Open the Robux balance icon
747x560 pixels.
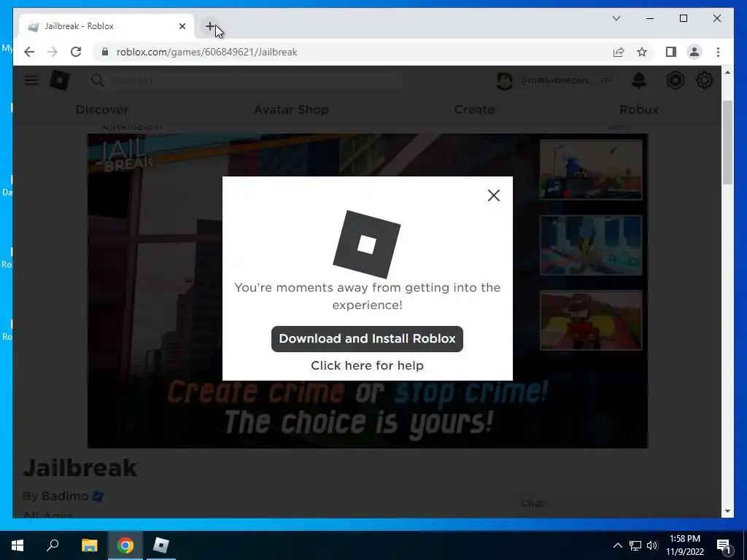675,80
